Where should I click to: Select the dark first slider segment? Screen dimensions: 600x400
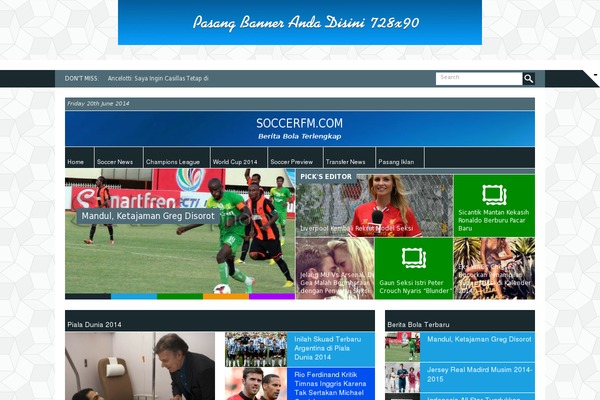pyautogui.click(x=88, y=296)
